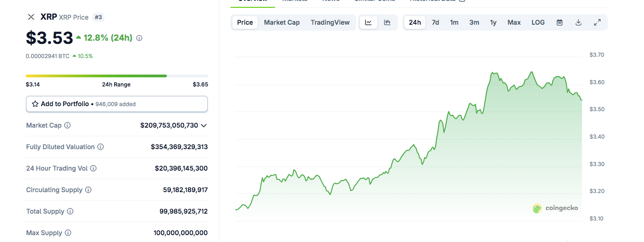Switch chart to Price view
This screenshot has width=644, height=242.
(x=245, y=22)
